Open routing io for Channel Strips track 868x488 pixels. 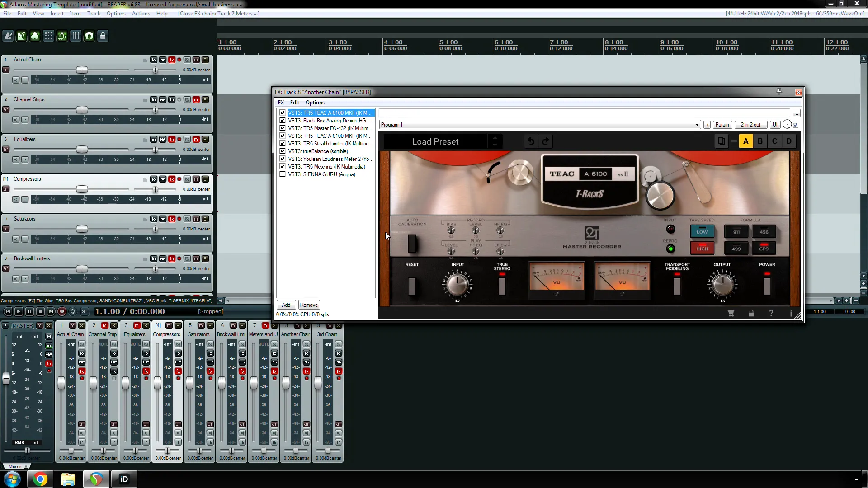click(x=154, y=99)
